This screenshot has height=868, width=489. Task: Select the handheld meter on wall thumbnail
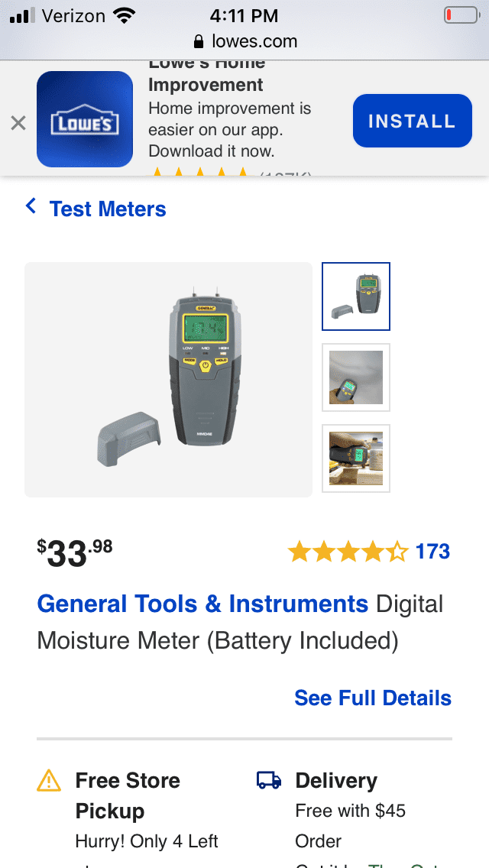point(356,377)
